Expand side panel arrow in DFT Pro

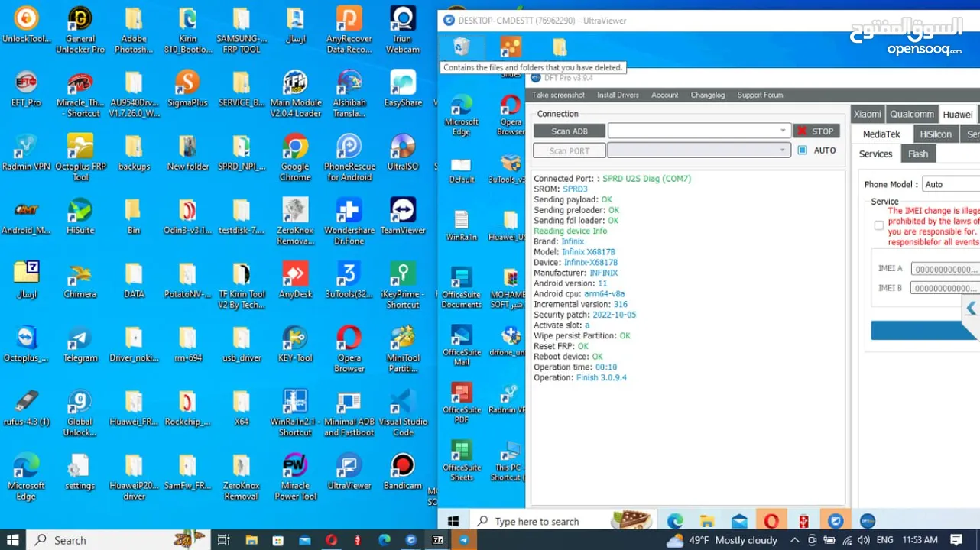tap(971, 309)
